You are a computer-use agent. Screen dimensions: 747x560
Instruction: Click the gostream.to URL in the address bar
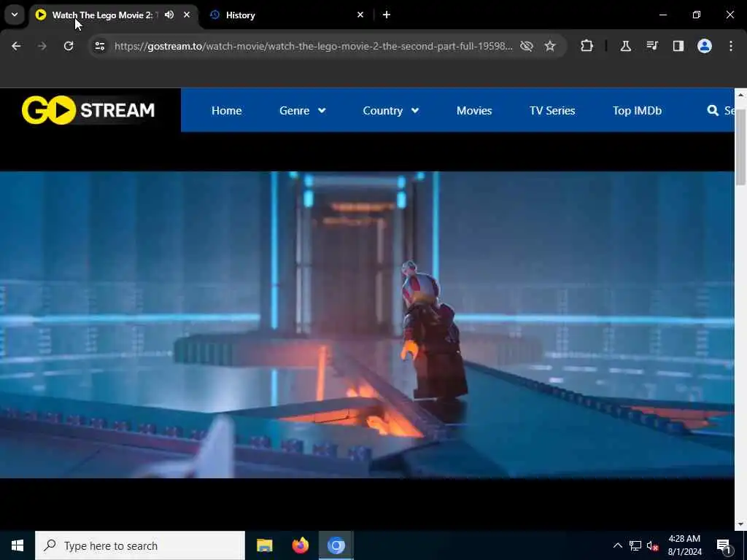314,46
